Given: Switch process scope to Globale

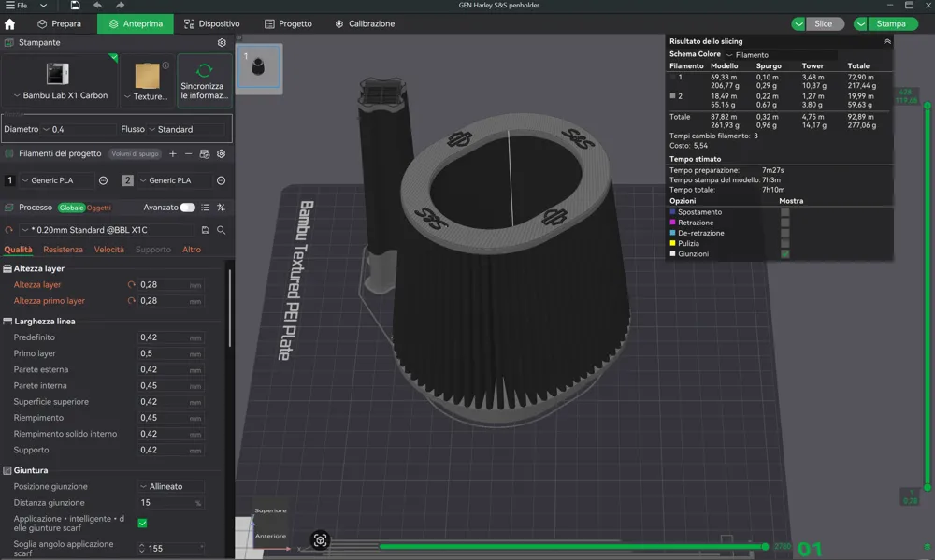Looking at the screenshot, I should 71,208.
